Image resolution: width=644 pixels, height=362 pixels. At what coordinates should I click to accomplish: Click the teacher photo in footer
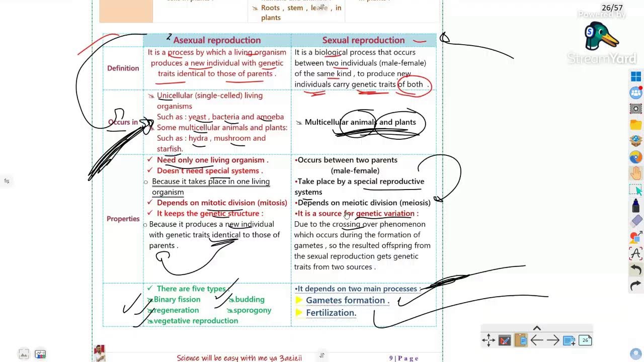coord(100,353)
